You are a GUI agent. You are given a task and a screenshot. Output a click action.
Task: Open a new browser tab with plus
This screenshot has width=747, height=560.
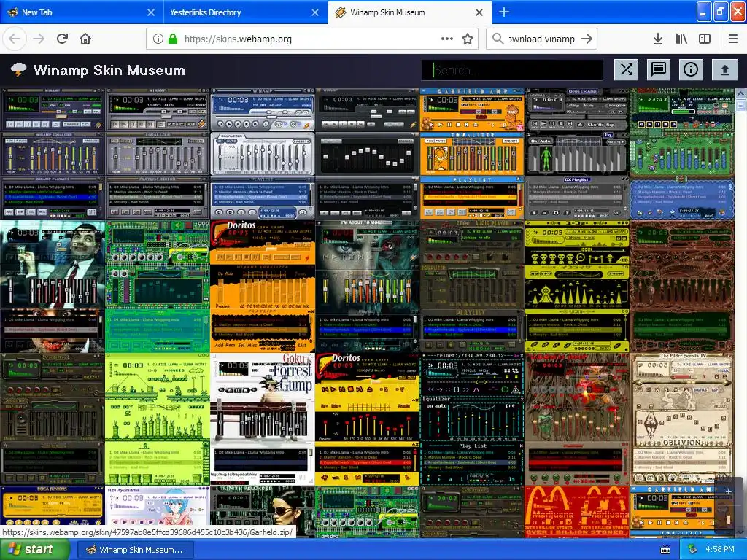pos(503,12)
